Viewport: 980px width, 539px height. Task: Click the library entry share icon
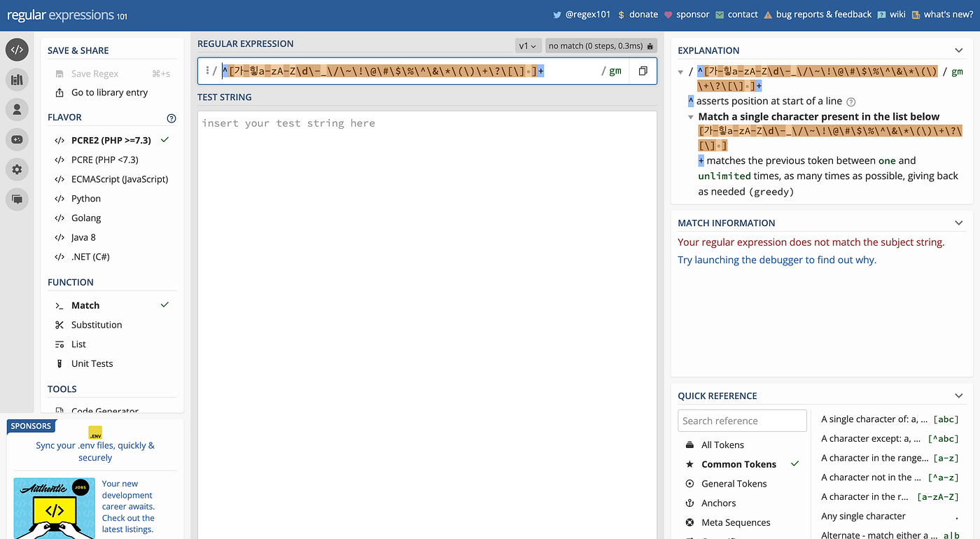pos(59,92)
